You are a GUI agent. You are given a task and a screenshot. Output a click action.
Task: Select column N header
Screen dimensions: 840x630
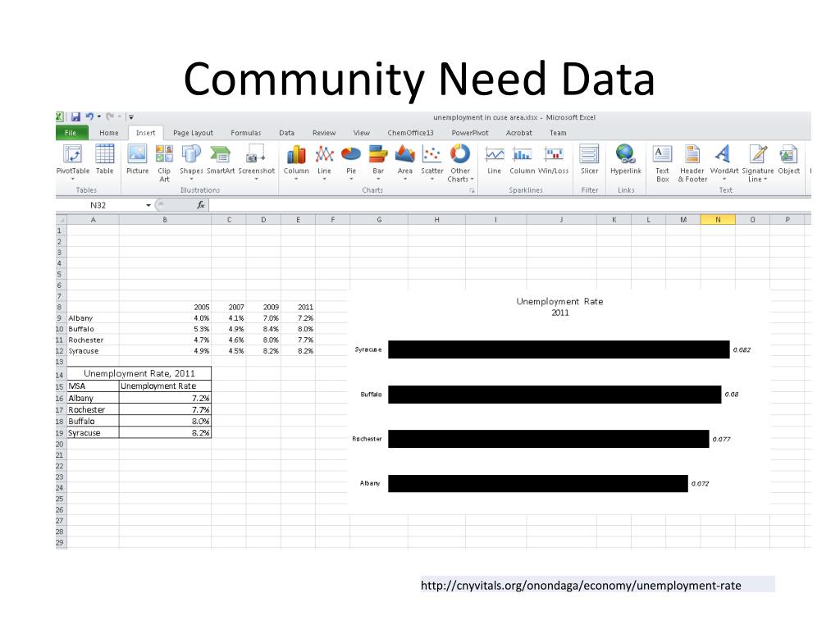coord(718,220)
